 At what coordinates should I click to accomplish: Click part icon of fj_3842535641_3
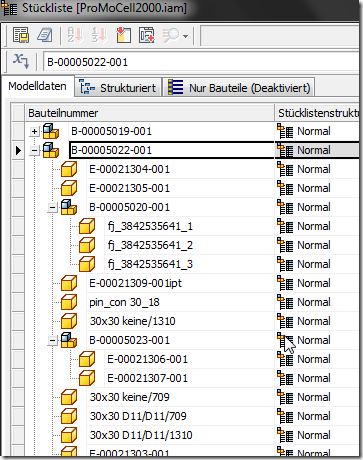87,264
